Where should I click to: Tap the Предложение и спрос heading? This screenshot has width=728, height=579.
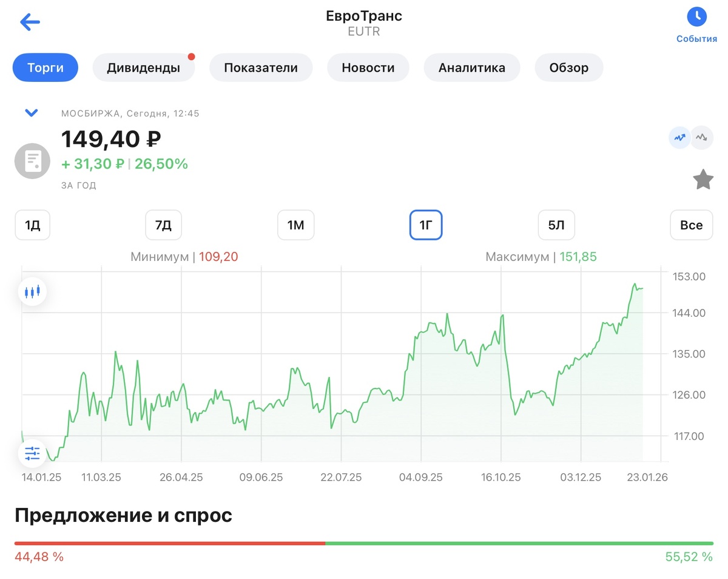pyautogui.click(x=124, y=515)
